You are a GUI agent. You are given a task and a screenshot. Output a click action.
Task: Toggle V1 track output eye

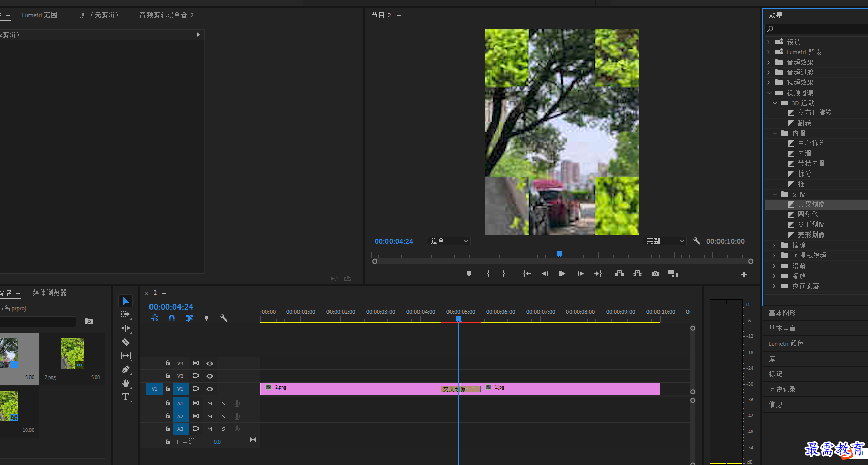click(209, 389)
